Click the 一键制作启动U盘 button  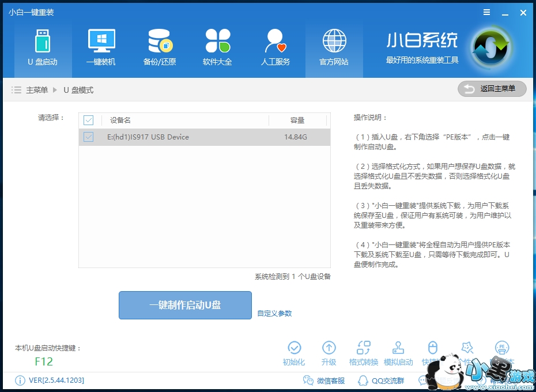point(185,305)
